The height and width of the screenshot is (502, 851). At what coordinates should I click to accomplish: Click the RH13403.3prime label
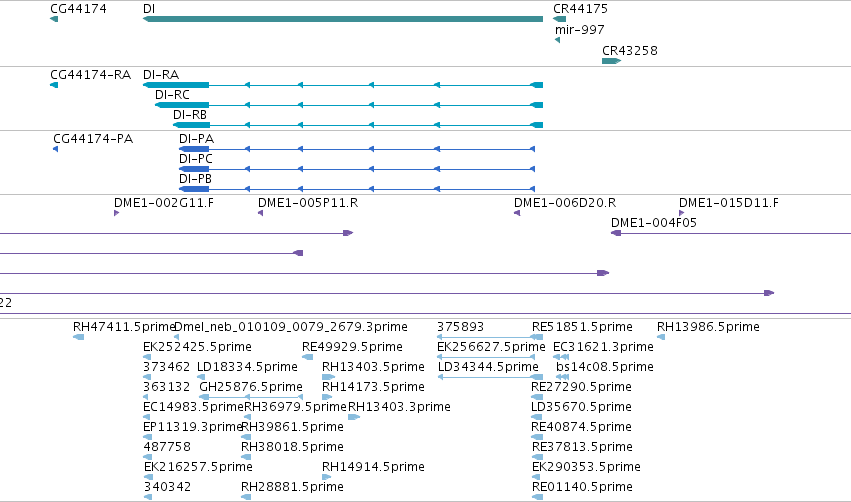point(399,407)
